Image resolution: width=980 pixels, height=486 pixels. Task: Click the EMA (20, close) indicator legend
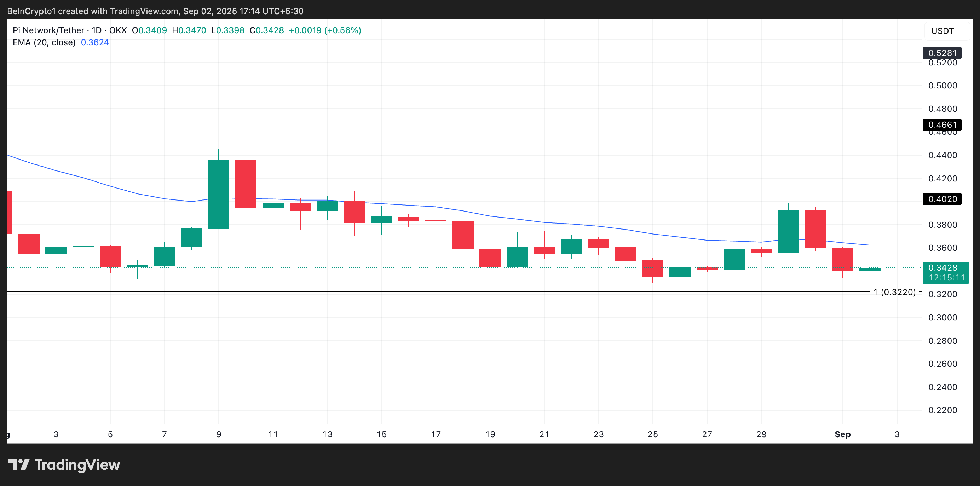(44, 42)
